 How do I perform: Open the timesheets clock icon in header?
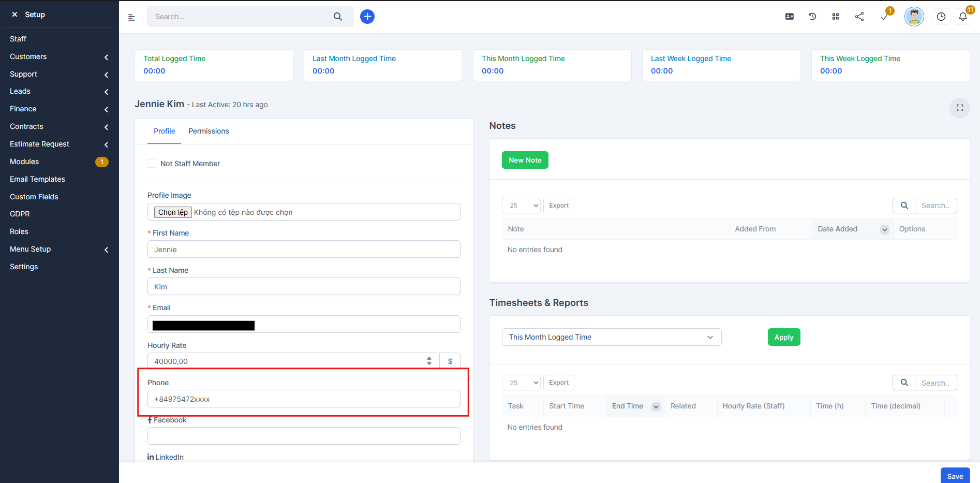(941, 17)
